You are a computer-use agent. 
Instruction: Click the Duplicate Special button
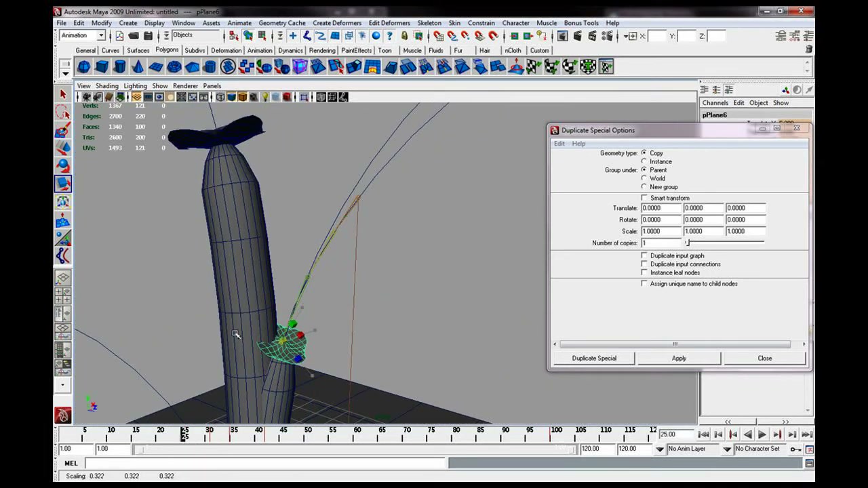[x=594, y=358]
